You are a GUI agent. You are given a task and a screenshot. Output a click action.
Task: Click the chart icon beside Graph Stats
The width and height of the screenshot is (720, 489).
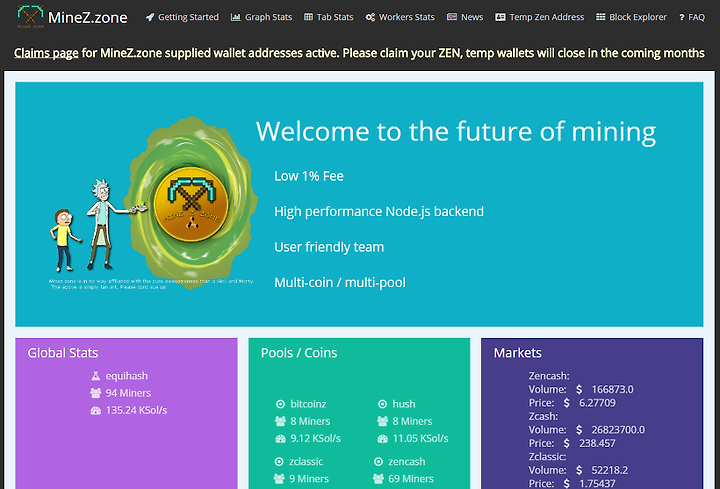coord(236,17)
